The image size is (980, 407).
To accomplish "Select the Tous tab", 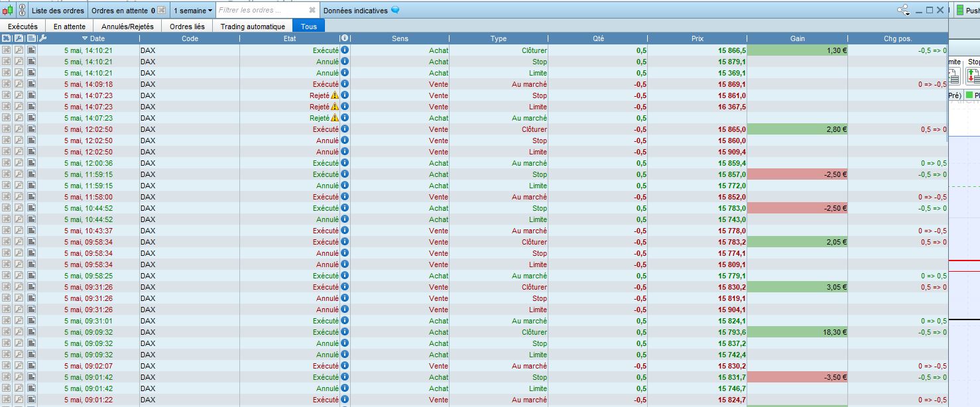I will point(309,27).
